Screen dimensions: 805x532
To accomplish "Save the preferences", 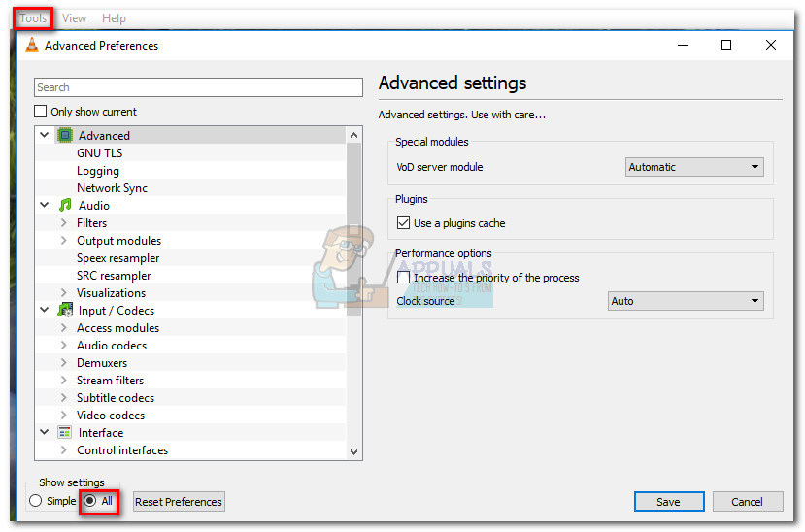I will [669, 501].
